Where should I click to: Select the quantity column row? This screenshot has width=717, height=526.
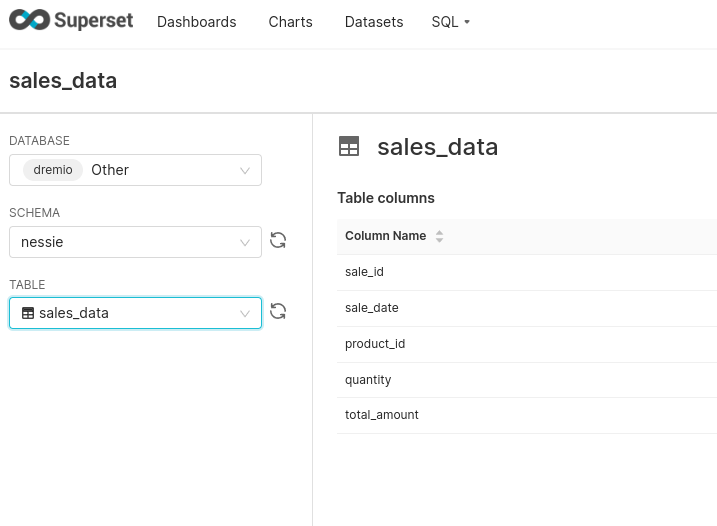(527, 380)
